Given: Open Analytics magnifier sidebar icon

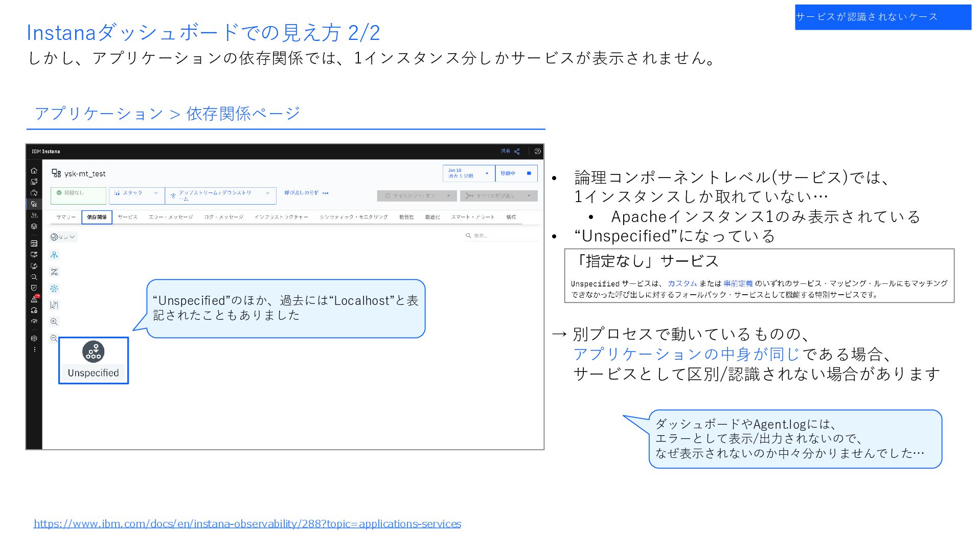Looking at the screenshot, I should tap(34, 277).
